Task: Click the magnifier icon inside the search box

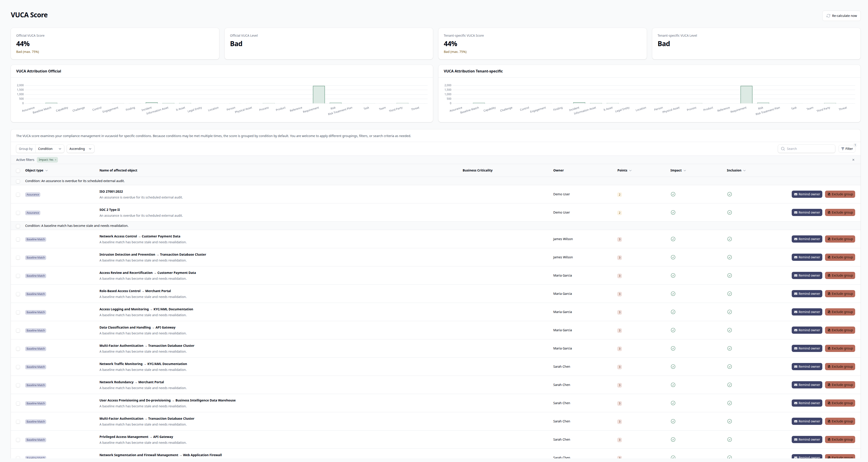Action: (783, 149)
